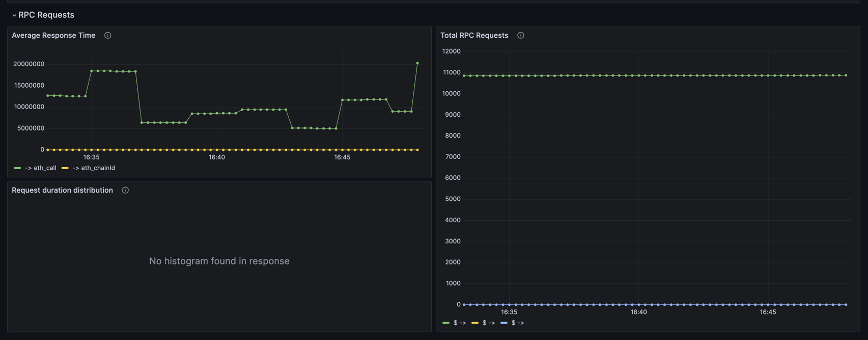Screen dimensions: 868x340
Task: Open the Request duration distribution info icon
Action: pyautogui.click(x=125, y=190)
